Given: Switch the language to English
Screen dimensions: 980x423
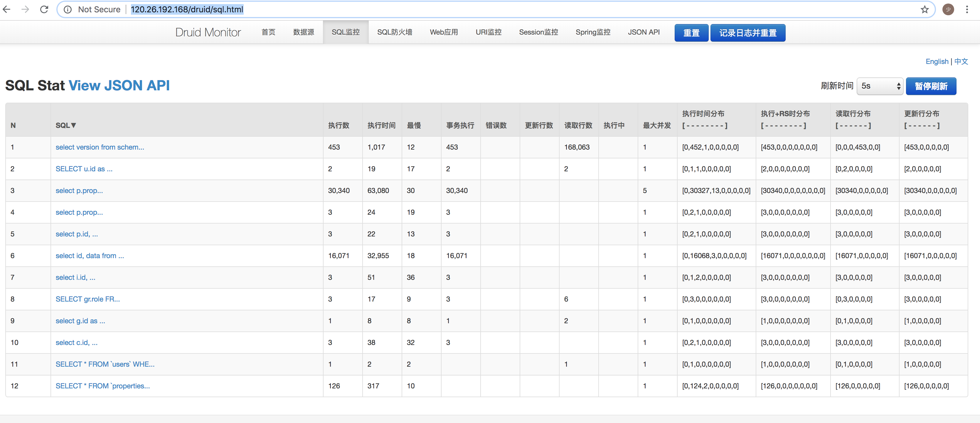Looking at the screenshot, I should click(x=937, y=62).
